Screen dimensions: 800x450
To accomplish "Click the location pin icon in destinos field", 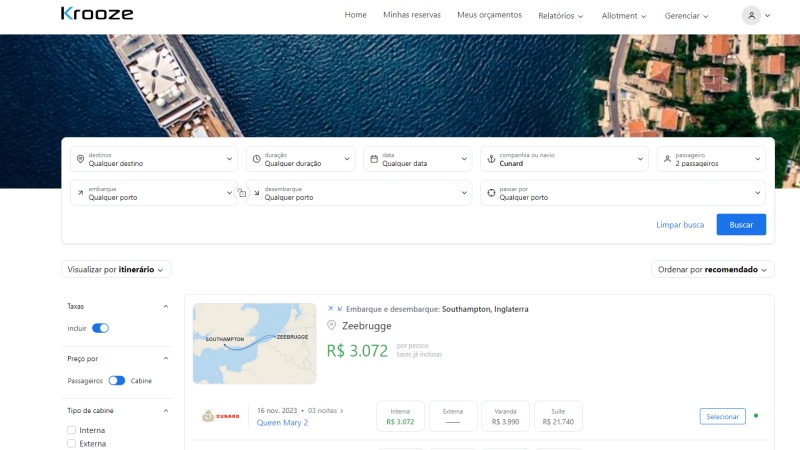I will point(80,159).
